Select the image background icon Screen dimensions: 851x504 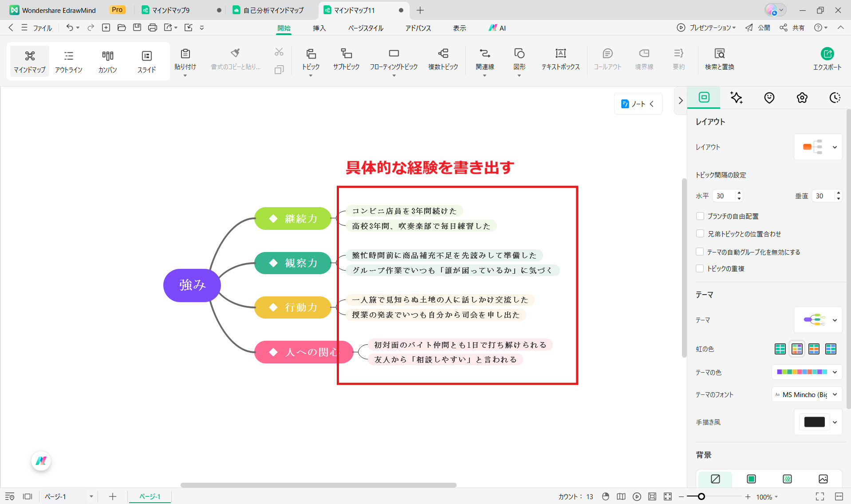[x=823, y=479]
